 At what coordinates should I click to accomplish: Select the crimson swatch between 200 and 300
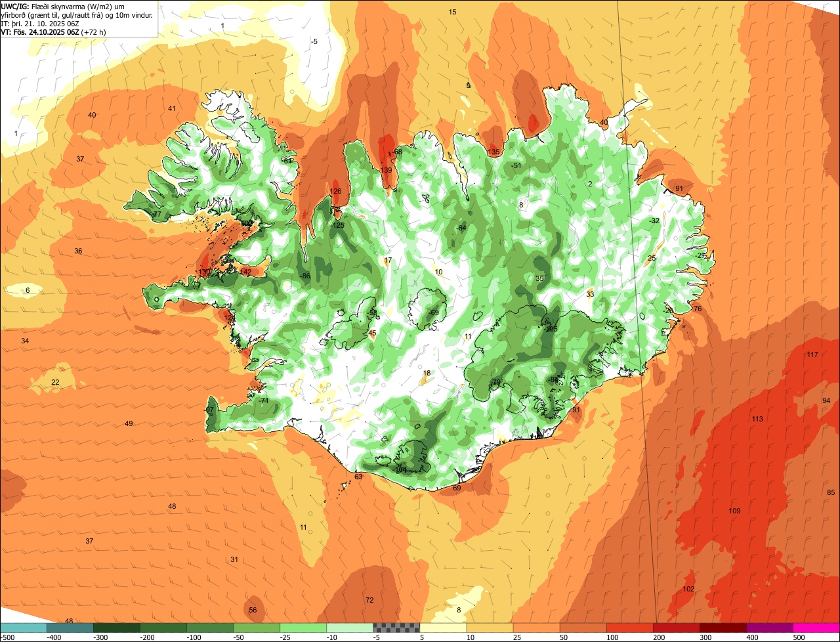pos(677,628)
